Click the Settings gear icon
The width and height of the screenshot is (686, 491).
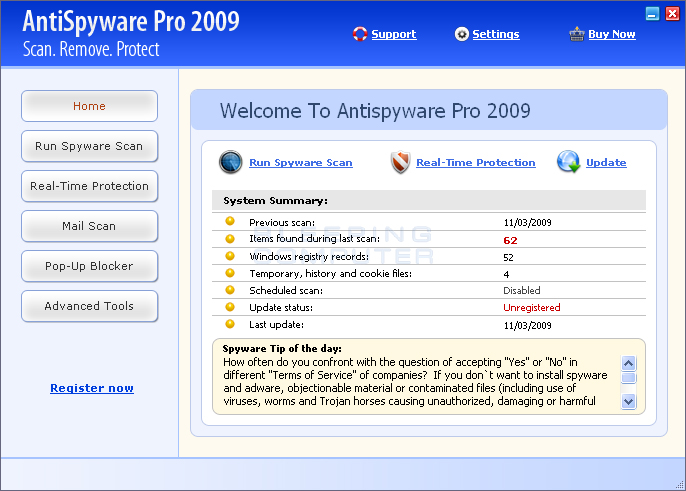pos(461,34)
